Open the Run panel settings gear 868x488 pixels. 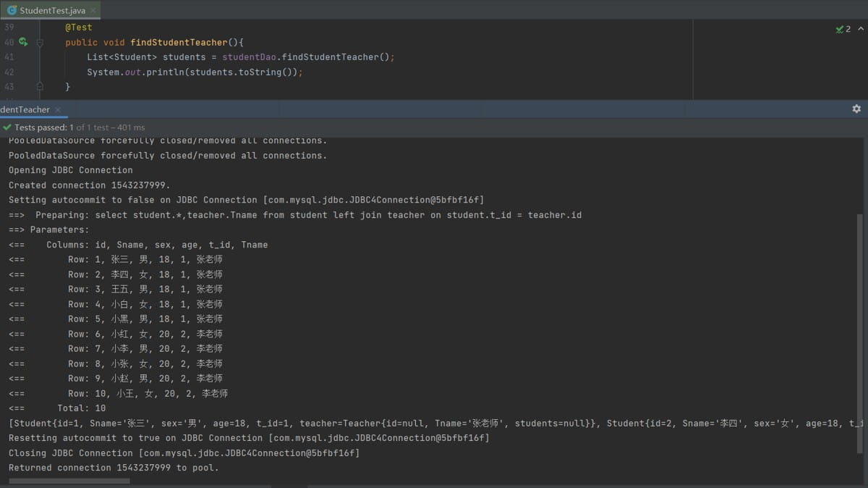coord(856,109)
